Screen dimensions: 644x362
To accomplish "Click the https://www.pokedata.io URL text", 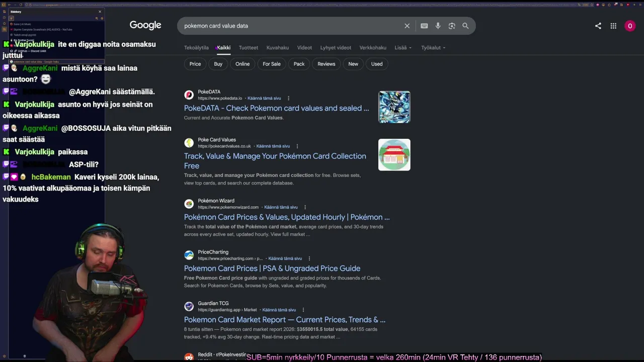I will point(220,99).
